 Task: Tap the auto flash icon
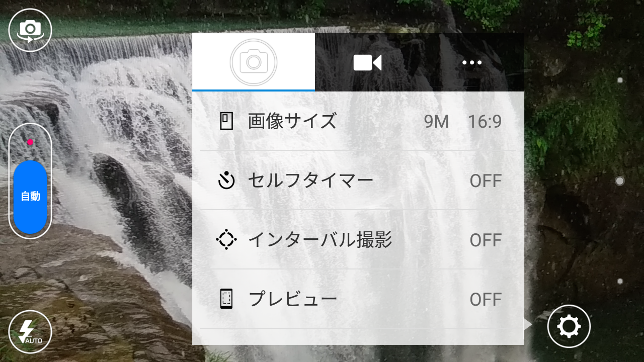pyautogui.click(x=30, y=332)
